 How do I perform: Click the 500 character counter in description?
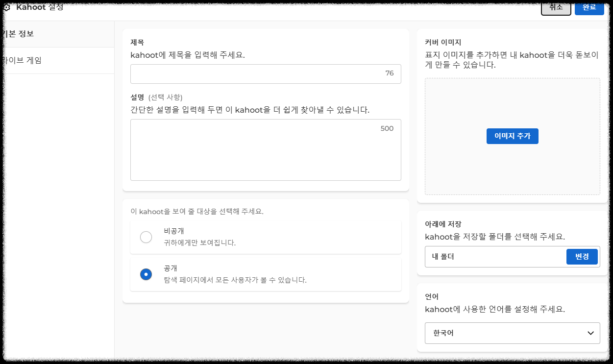pos(387,128)
